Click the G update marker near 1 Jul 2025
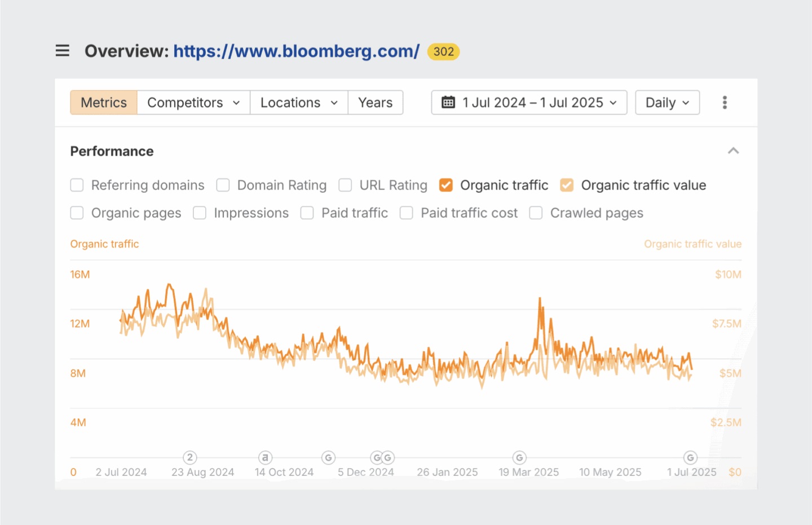This screenshot has width=812, height=525. (x=690, y=457)
